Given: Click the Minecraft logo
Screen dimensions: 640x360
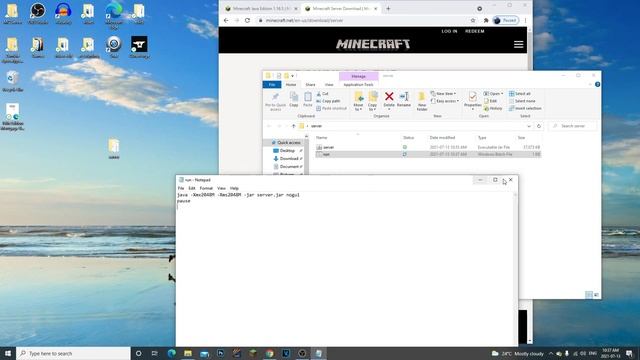Looking at the screenshot, I should [x=373, y=44].
